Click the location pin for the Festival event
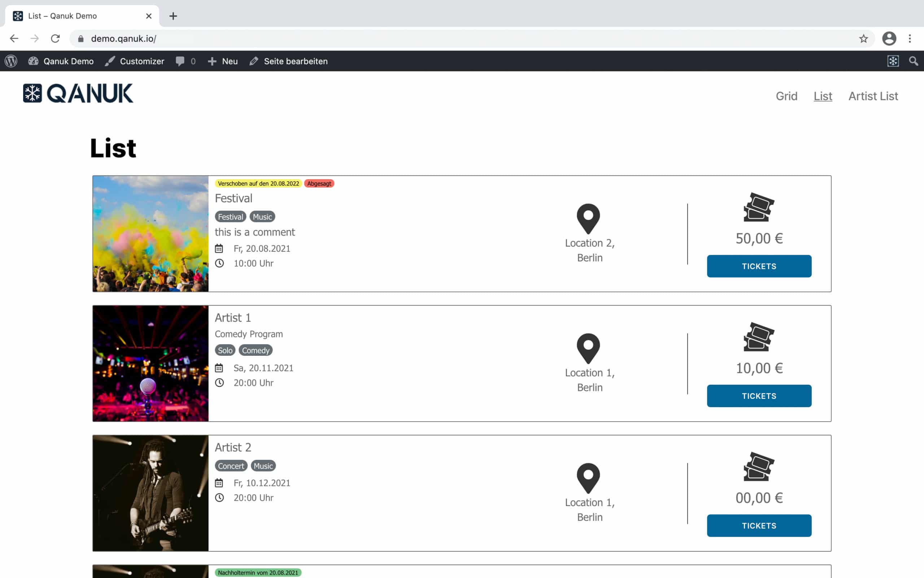The image size is (924, 578). (588, 219)
